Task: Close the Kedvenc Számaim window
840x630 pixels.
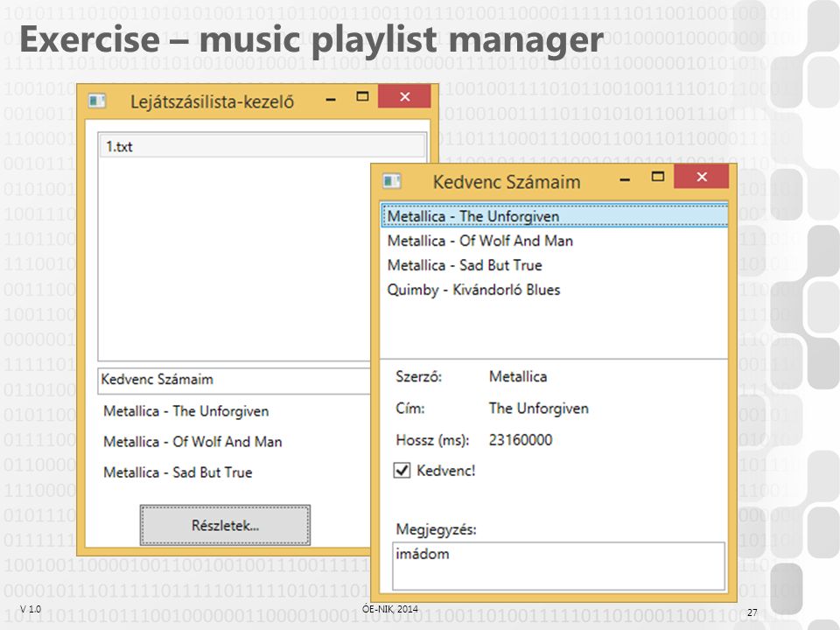Action: pos(701,177)
